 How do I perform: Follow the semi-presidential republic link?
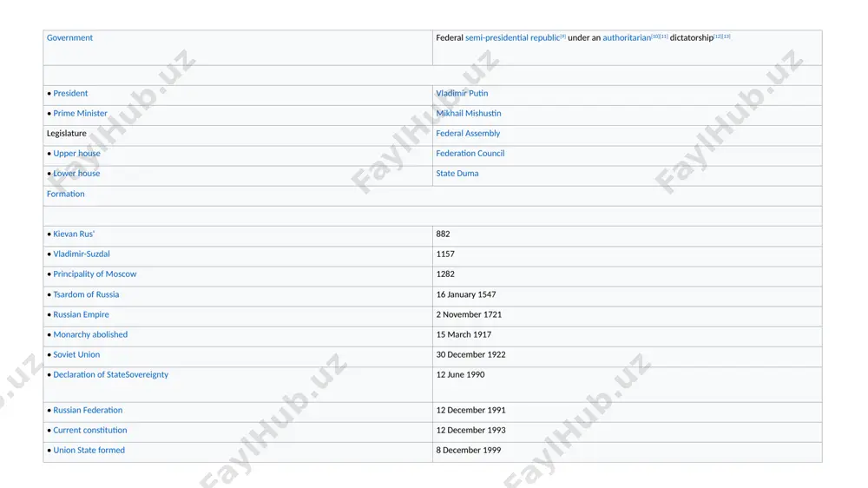pos(512,37)
